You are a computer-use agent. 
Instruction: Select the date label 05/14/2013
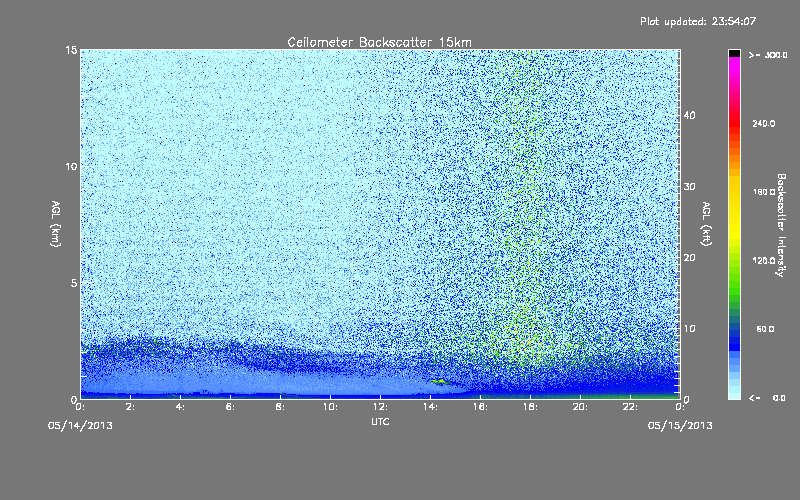pos(80,426)
